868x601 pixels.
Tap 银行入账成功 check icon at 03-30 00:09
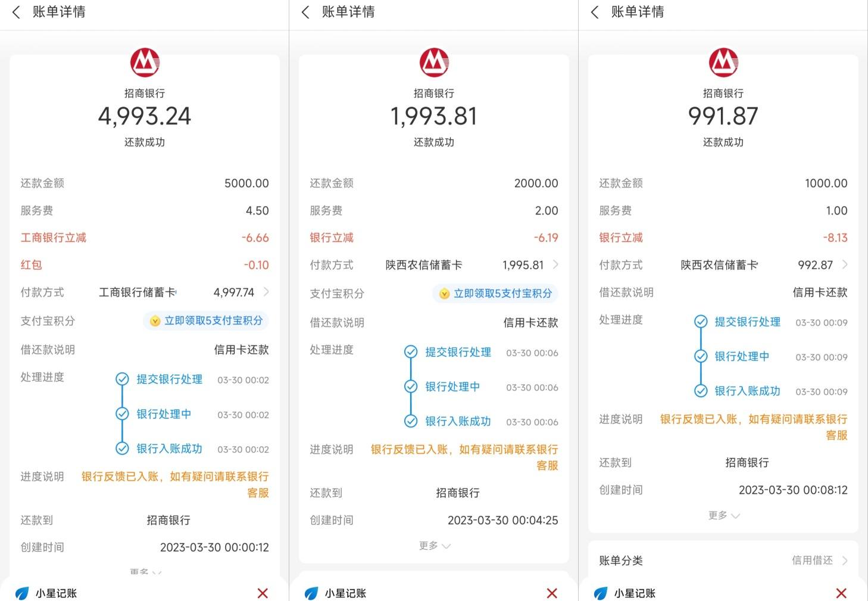click(701, 391)
